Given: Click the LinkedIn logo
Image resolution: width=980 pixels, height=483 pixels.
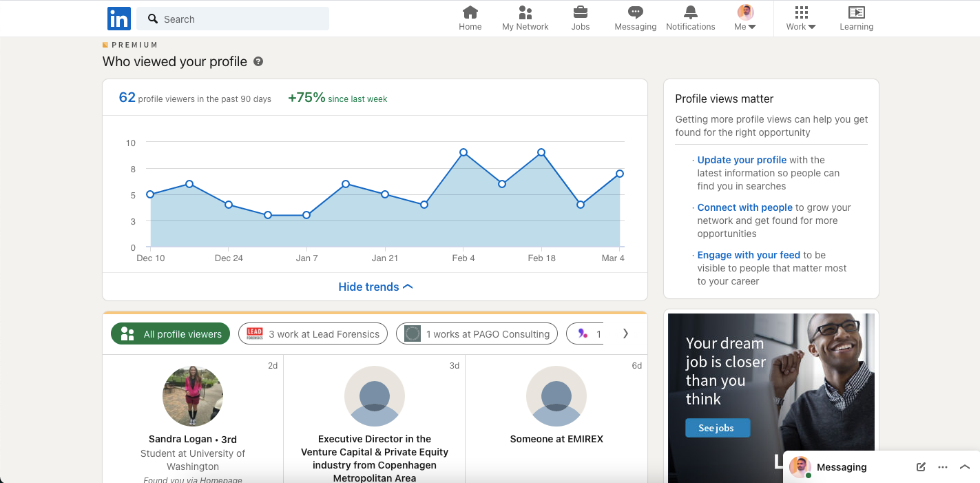Looking at the screenshot, I should (x=118, y=18).
